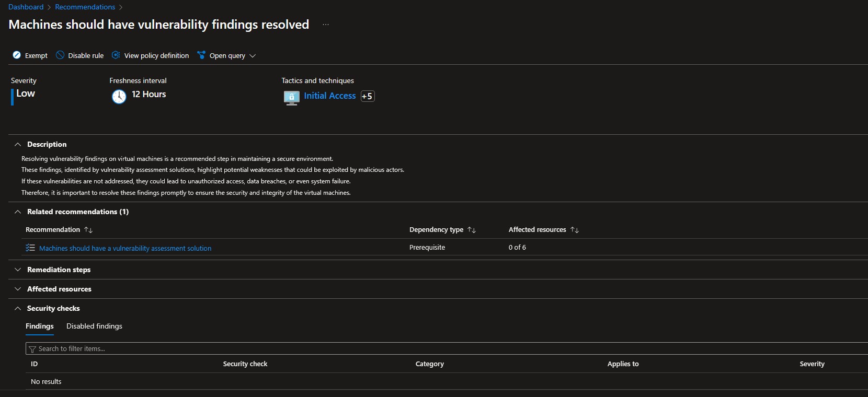Collapse the Related recommendations section

[18, 212]
